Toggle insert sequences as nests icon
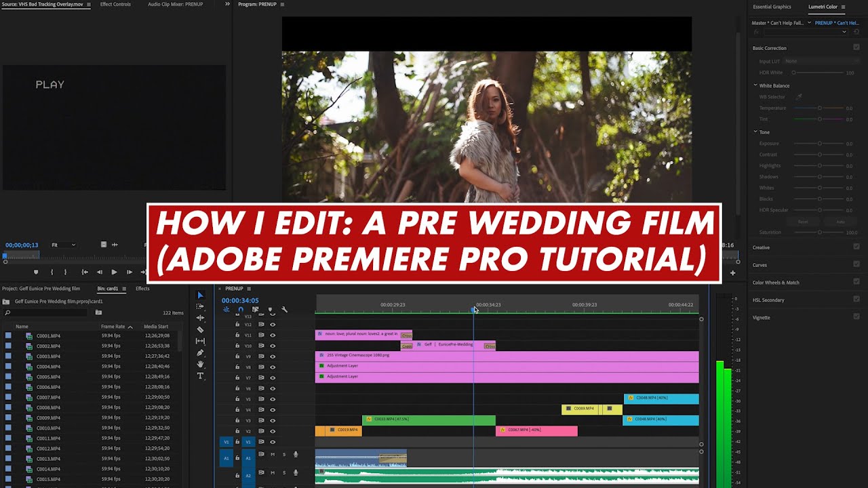Image resolution: width=868 pixels, height=488 pixels. (226, 310)
